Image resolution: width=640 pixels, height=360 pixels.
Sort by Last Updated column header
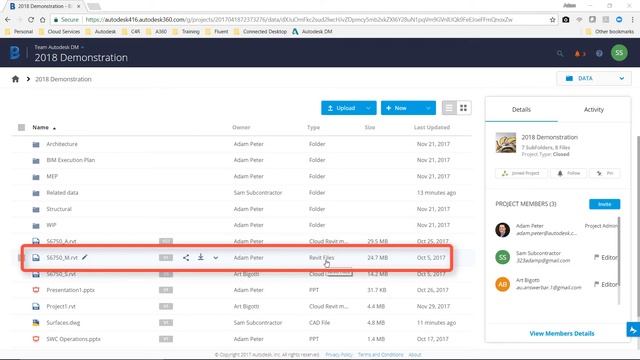coord(432,127)
